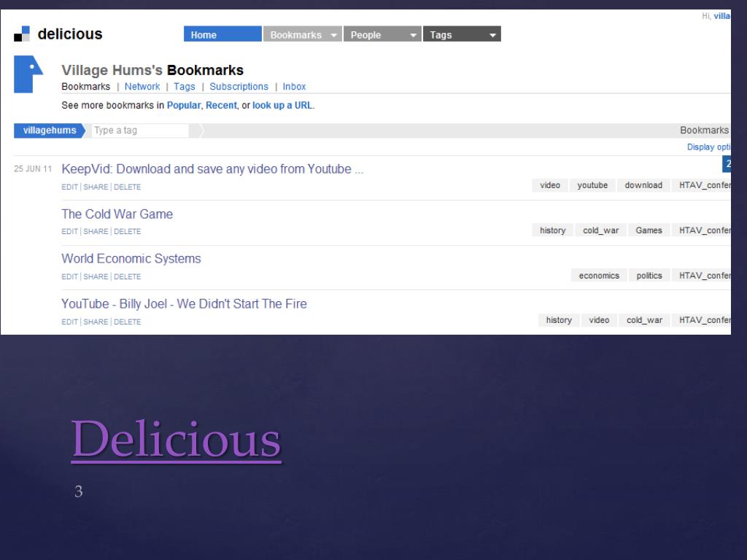Expand the Bookmarks dropdown arrow
Image resolution: width=747 pixels, height=560 pixels.
click(x=334, y=35)
